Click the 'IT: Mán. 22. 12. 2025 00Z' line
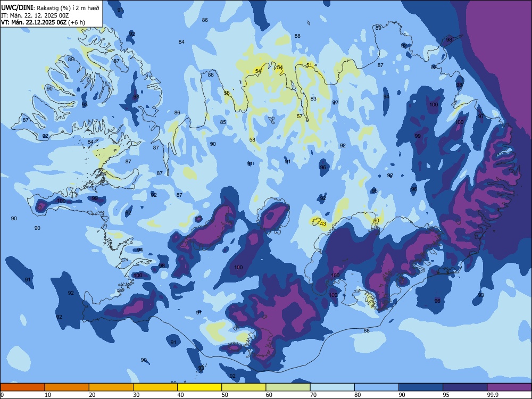Image resolution: width=532 pixels, height=399 pixels. (x=35, y=15)
